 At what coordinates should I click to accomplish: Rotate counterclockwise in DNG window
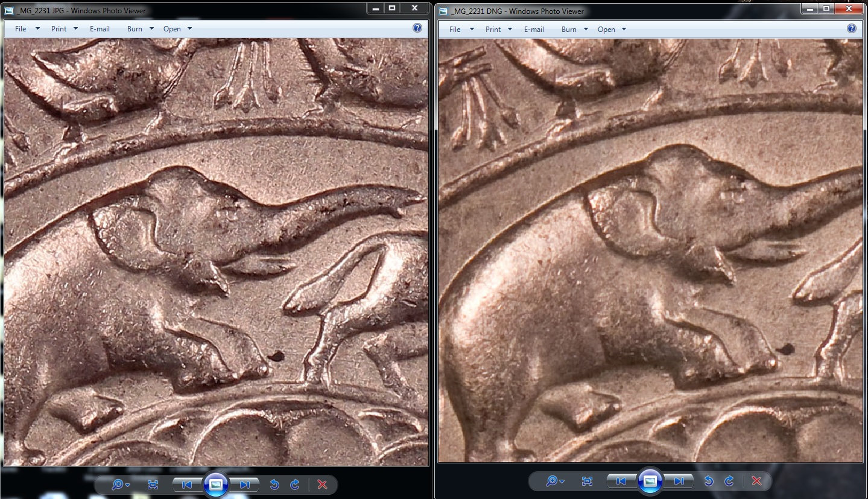click(x=709, y=481)
